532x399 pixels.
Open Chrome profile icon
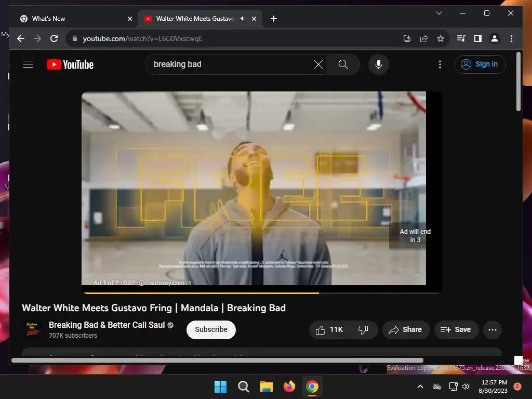(495, 38)
